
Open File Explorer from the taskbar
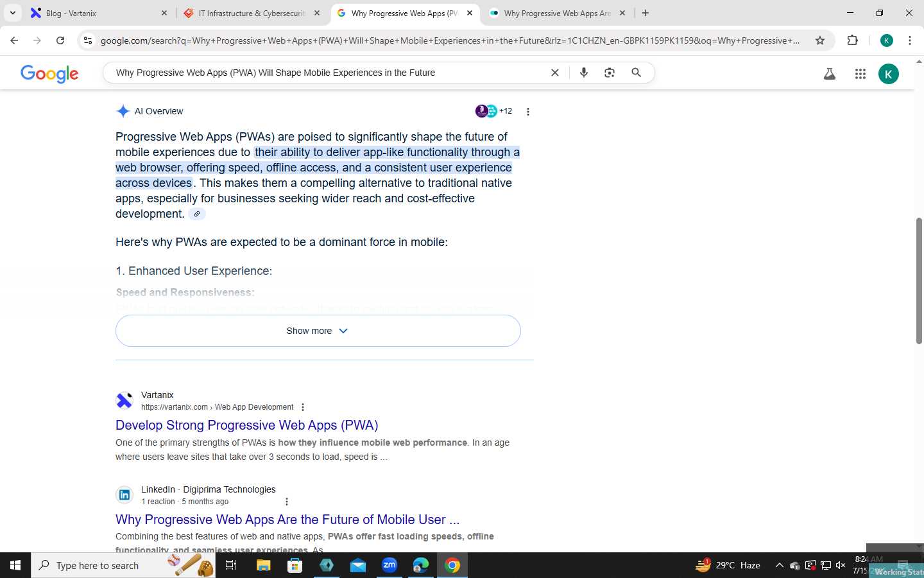click(x=263, y=565)
